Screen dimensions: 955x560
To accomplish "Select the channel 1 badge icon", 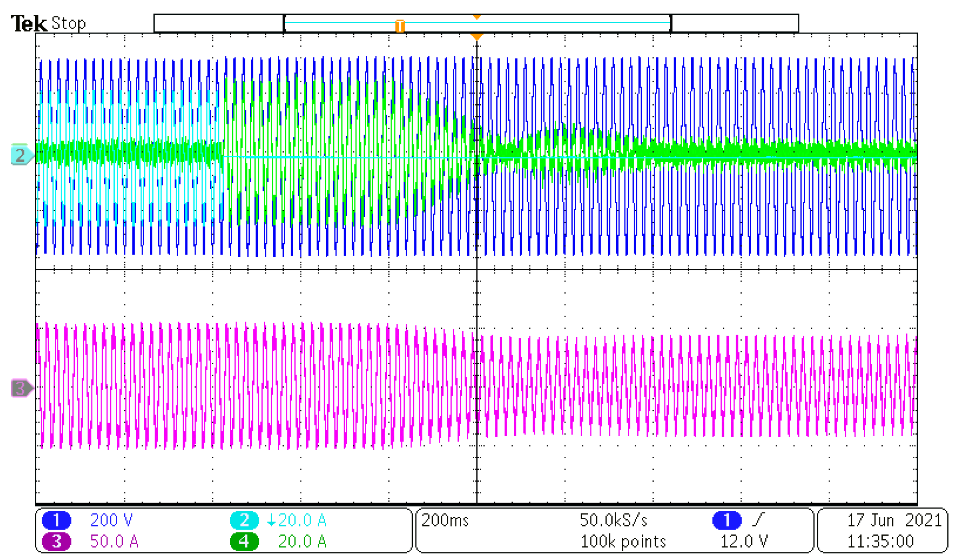I will 56,520.
